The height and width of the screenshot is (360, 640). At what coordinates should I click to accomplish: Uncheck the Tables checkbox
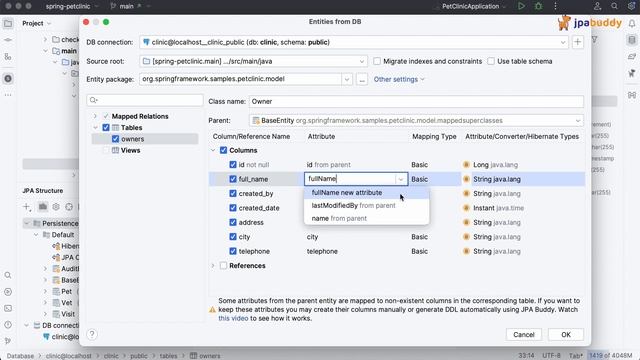106,127
